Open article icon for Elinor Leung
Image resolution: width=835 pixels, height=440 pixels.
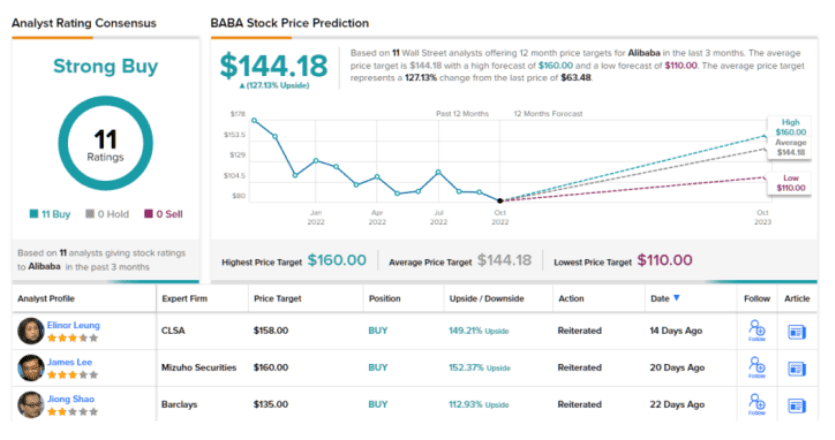tap(797, 330)
